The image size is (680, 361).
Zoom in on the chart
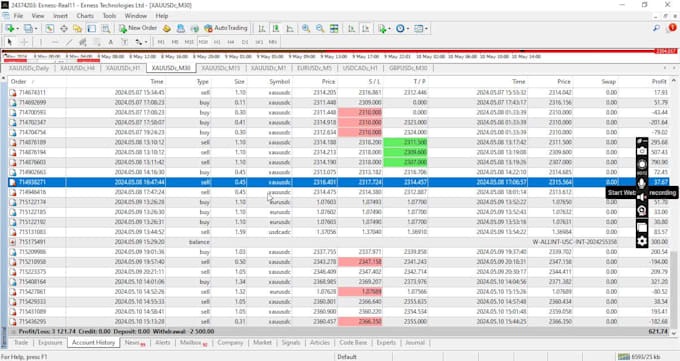tap(306, 29)
